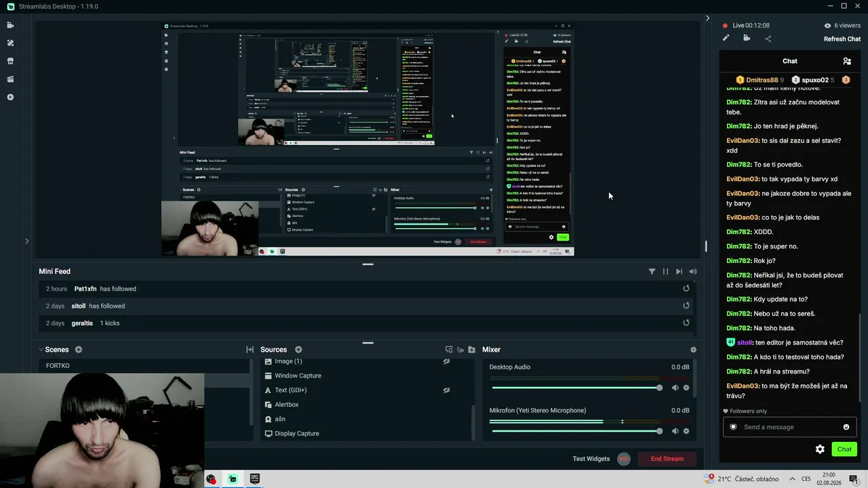The height and width of the screenshot is (488, 868).
Task: Open Mikrofon source settings gear
Action: point(686,431)
